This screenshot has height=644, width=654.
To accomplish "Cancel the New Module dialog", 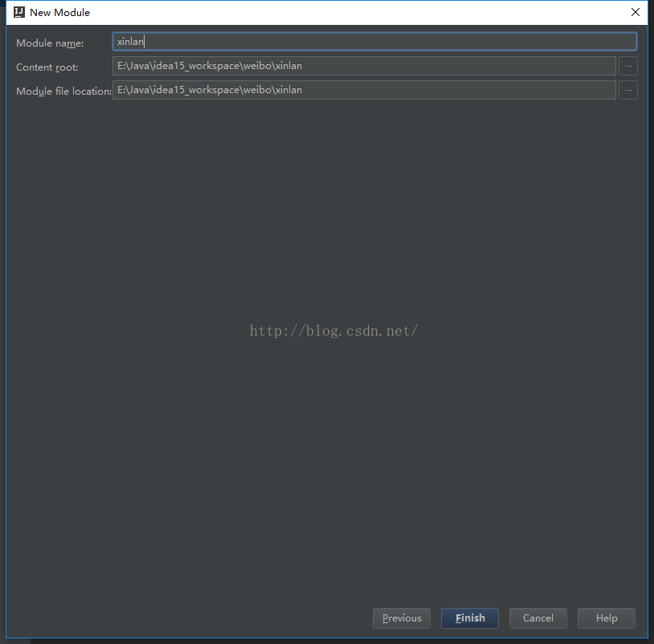I will (538, 618).
